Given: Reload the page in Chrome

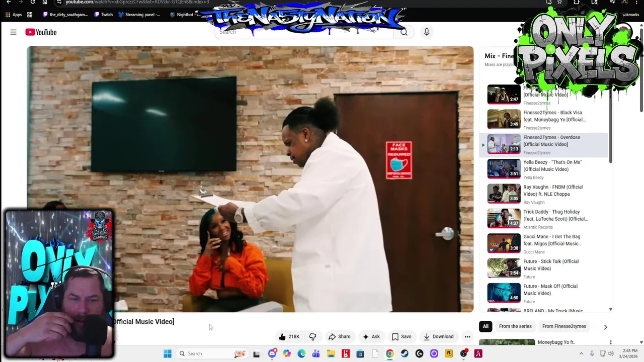Looking at the screenshot, I should (33, 2).
